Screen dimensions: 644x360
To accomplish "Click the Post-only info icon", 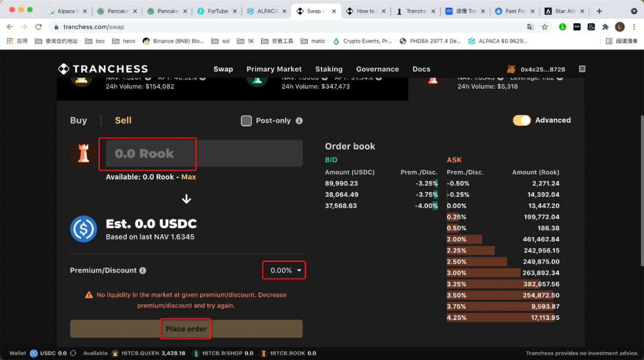I will [299, 120].
